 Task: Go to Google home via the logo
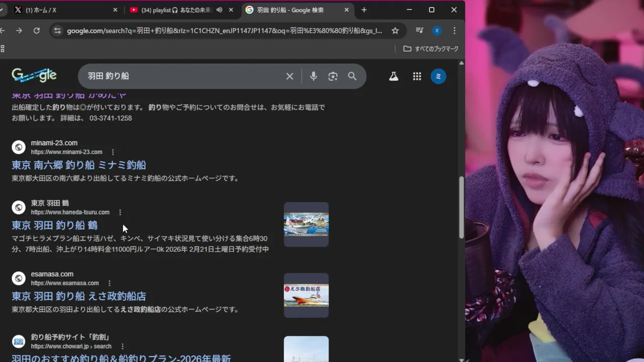34,75
